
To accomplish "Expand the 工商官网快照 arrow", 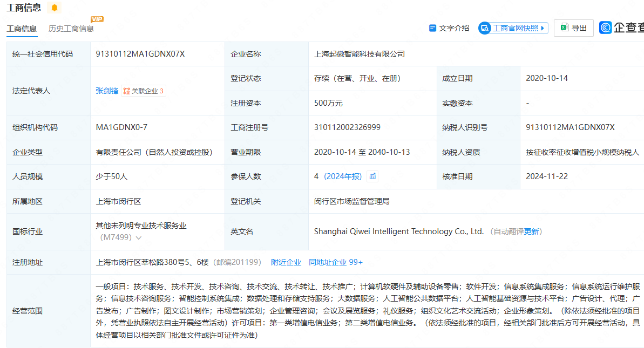I will pos(543,28).
